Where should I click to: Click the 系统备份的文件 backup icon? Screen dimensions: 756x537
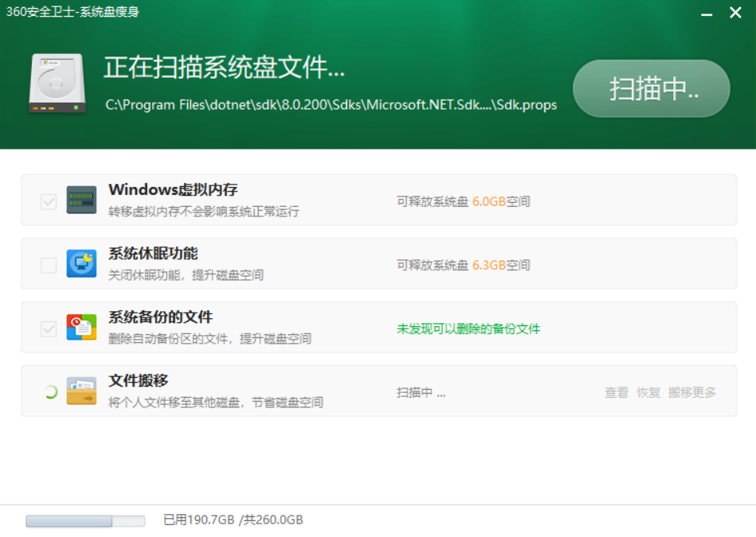tap(81, 327)
